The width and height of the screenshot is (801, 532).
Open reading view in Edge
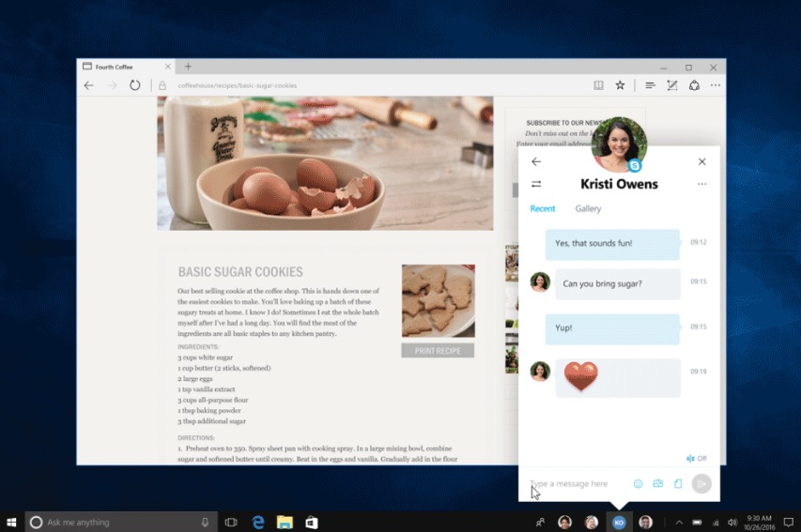tap(598, 85)
